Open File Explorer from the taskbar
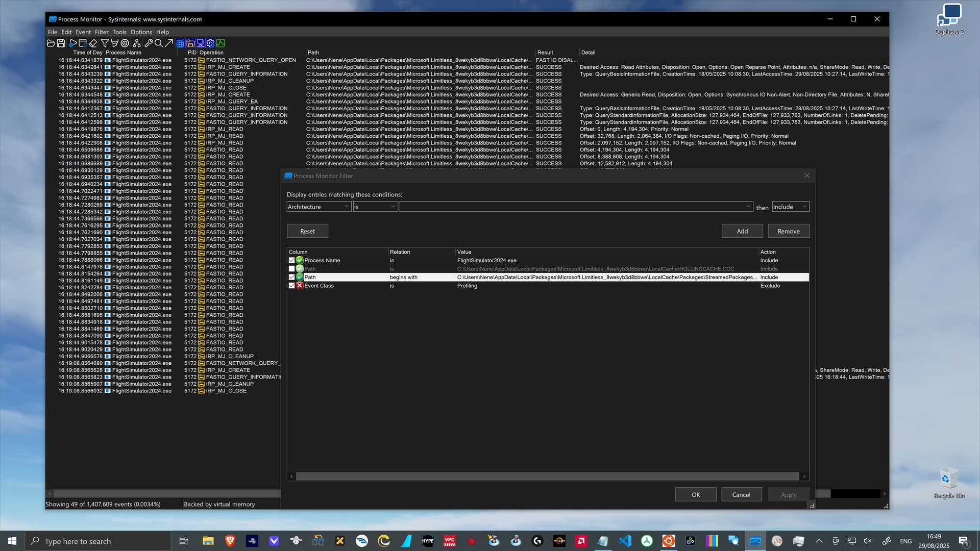 [208, 541]
